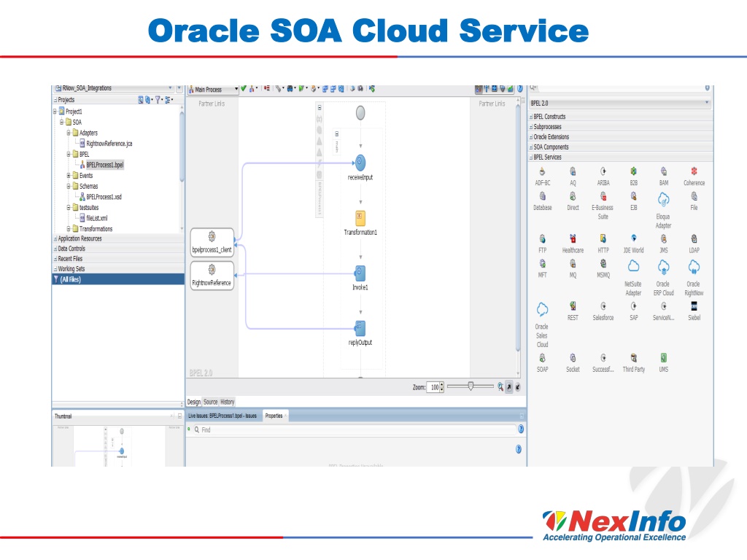This screenshot has height=560, width=747.
Task: Select the RightnowReference partner link
Action: [x=212, y=275]
